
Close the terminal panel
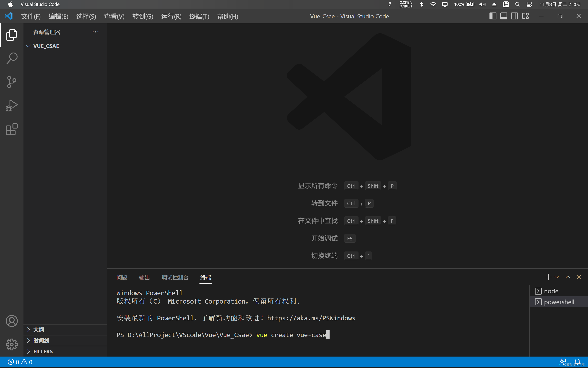pyautogui.click(x=579, y=277)
